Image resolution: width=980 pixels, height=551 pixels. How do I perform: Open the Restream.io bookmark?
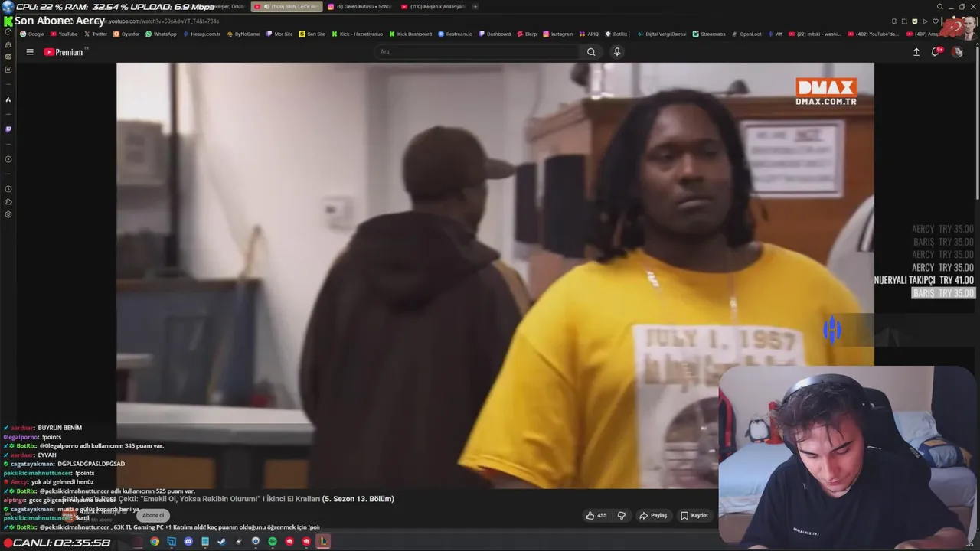tap(456, 34)
